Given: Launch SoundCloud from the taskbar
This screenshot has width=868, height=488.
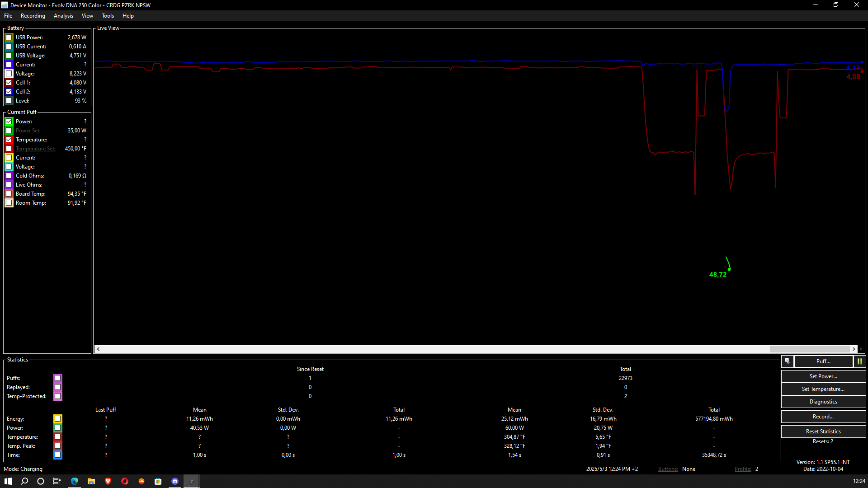Looking at the screenshot, I should point(142,481).
